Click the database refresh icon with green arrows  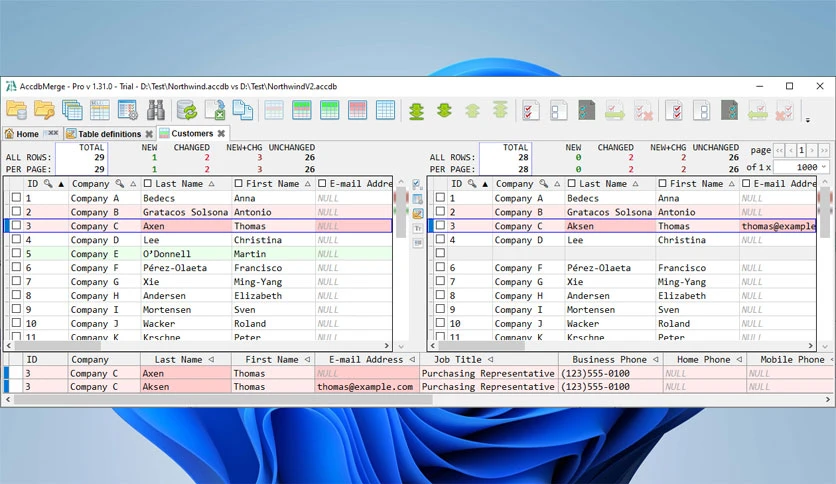pos(187,110)
